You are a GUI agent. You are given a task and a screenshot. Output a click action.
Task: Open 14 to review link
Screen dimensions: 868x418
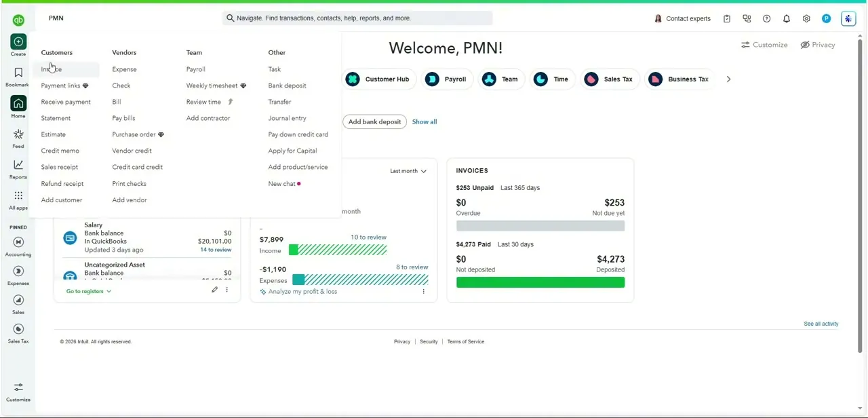(x=216, y=250)
